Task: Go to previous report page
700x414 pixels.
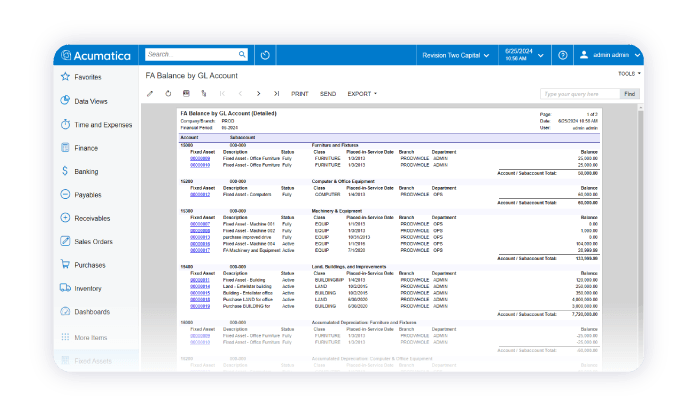Action: [240, 93]
